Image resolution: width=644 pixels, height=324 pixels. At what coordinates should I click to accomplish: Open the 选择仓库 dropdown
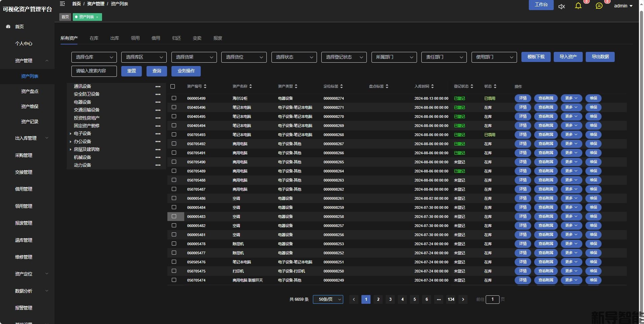(94, 57)
